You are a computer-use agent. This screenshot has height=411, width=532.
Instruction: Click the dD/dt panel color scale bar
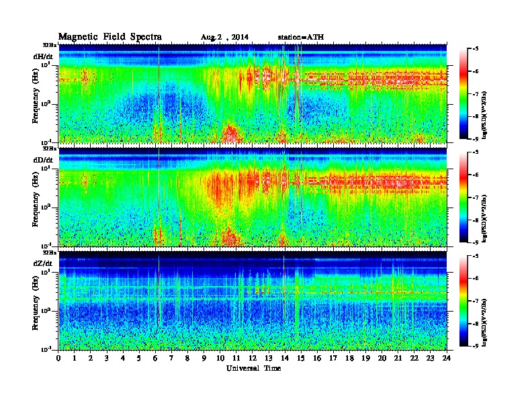463,197
